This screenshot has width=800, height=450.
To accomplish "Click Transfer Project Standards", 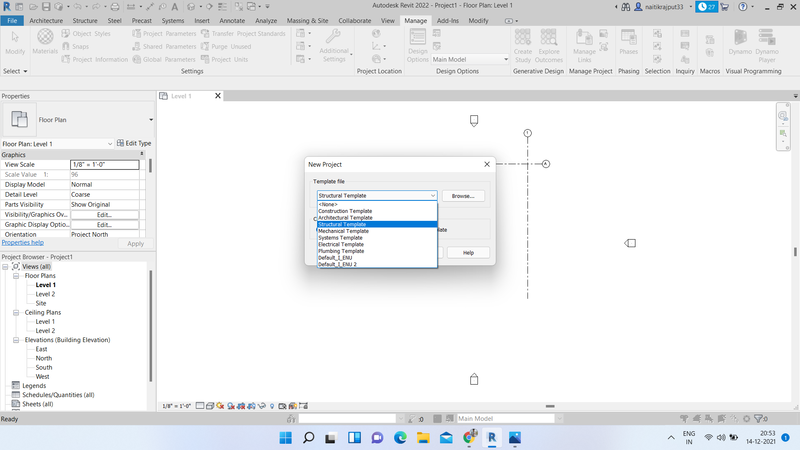I will pyautogui.click(x=243, y=34).
